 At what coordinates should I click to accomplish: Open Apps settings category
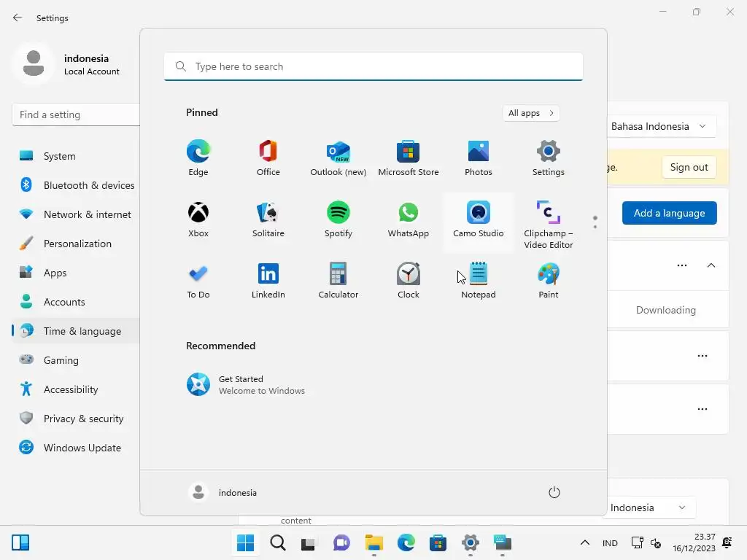76,273
